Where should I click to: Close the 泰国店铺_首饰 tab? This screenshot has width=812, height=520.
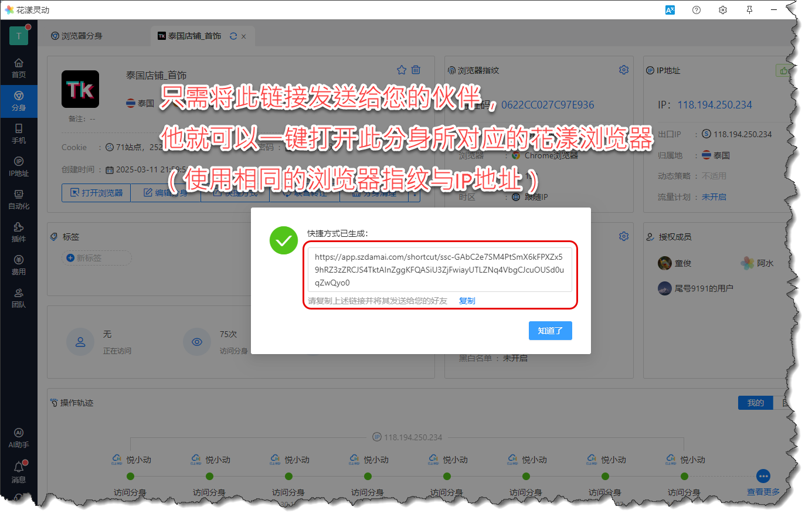tap(243, 36)
